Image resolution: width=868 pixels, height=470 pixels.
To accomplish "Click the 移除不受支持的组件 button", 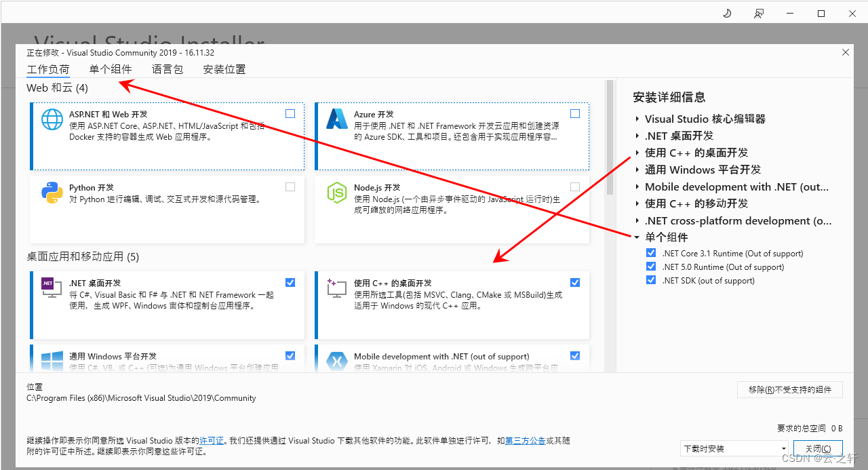I will (x=789, y=389).
